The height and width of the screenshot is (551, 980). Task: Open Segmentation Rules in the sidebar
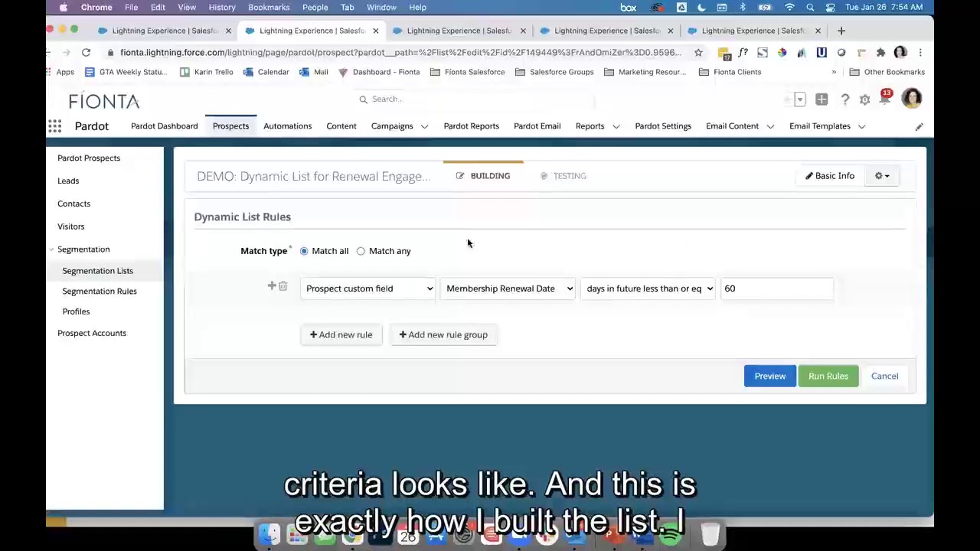coord(100,292)
